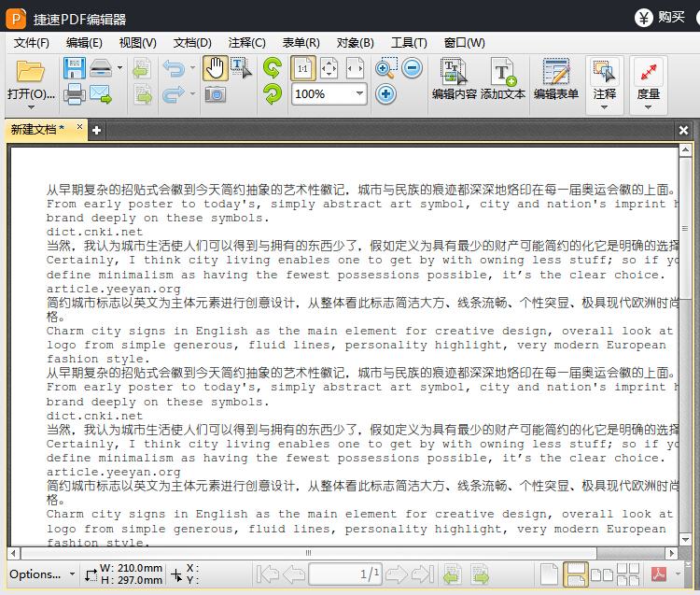
Task: Open the 文档(D) menu
Action: click(192, 43)
